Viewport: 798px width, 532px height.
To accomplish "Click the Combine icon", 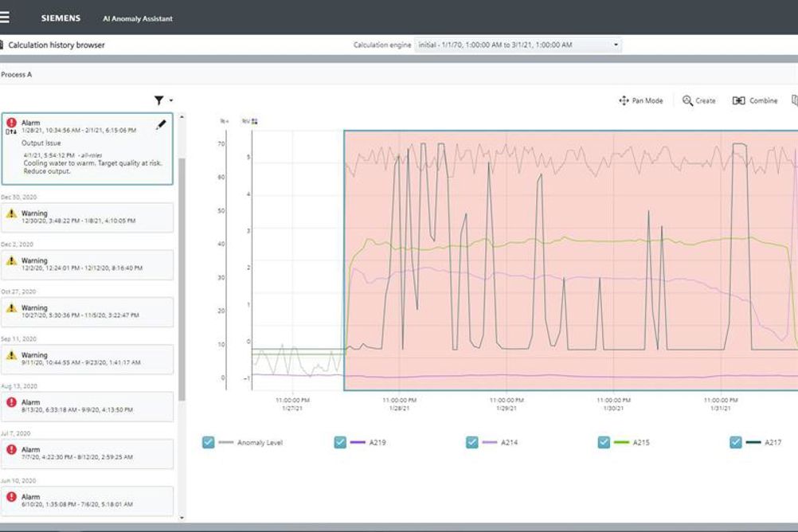I will pos(738,101).
